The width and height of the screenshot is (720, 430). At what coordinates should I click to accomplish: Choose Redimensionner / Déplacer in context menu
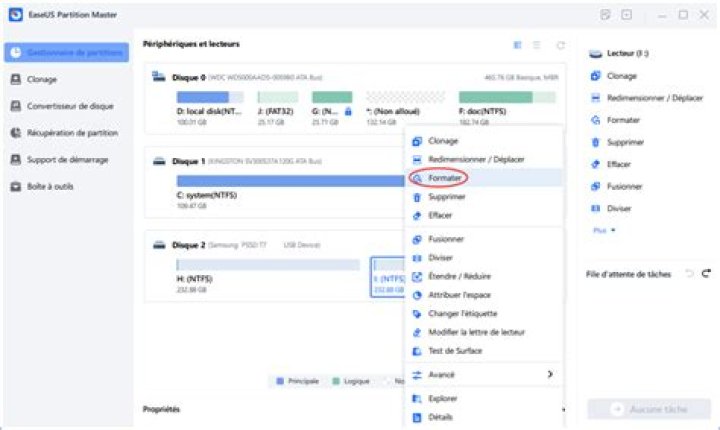(x=483, y=159)
